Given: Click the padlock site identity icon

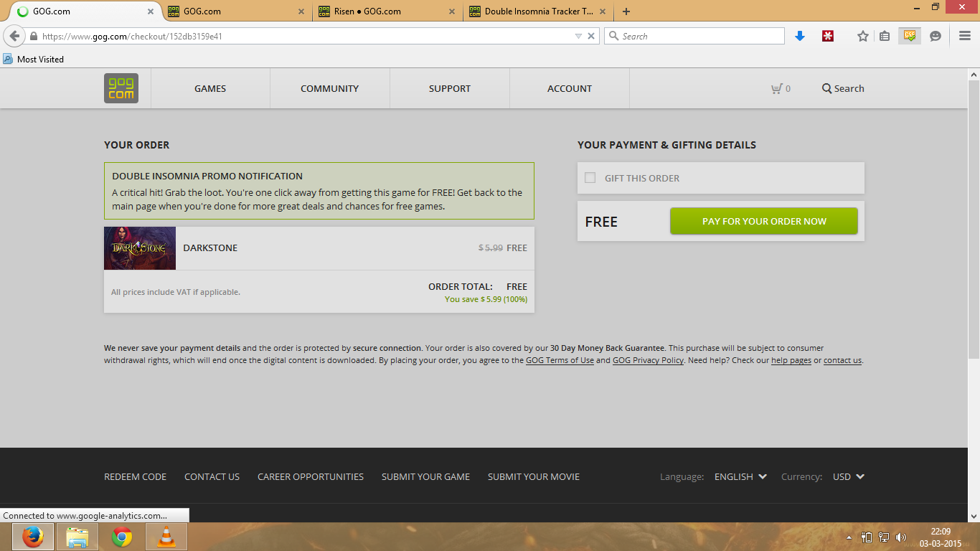Looking at the screenshot, I should coord(33,36).
